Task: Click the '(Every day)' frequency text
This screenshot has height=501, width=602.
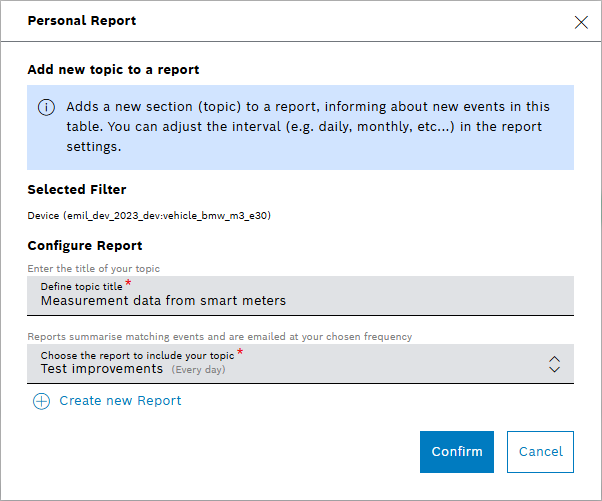Action: point(198,370)
